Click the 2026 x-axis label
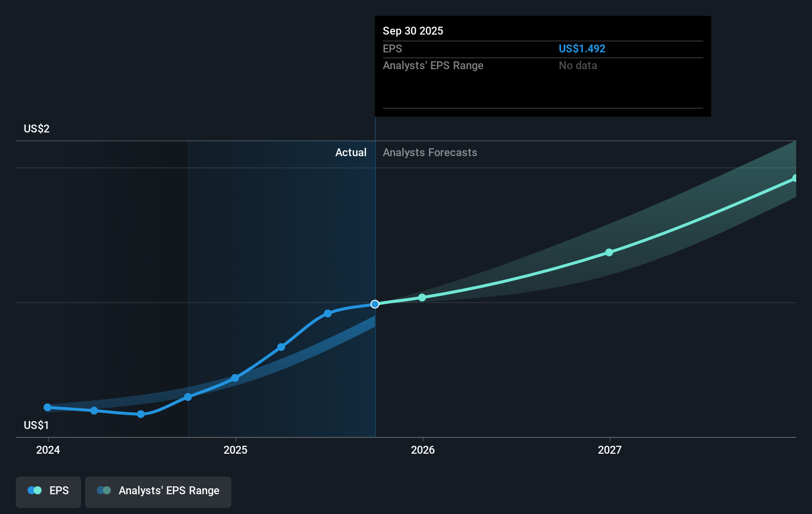 tap(423, 450)
